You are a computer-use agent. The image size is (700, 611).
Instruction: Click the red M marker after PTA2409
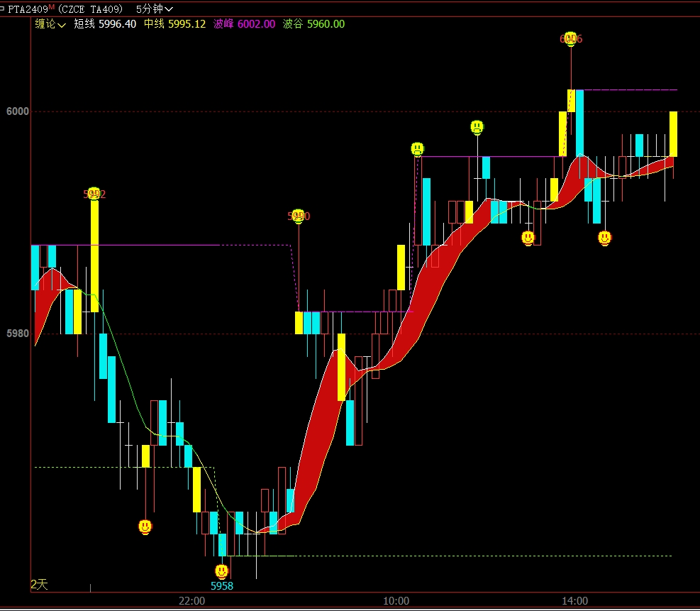click(52, 7)
